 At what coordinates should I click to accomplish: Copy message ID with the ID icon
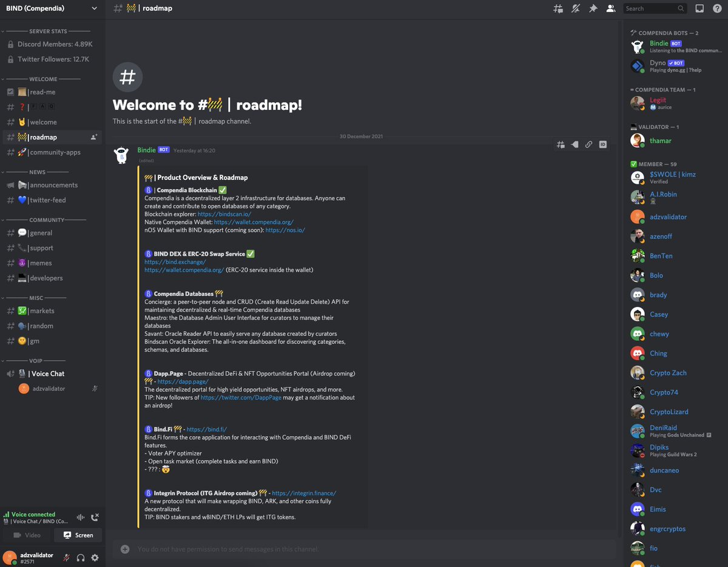coord(602,144)
